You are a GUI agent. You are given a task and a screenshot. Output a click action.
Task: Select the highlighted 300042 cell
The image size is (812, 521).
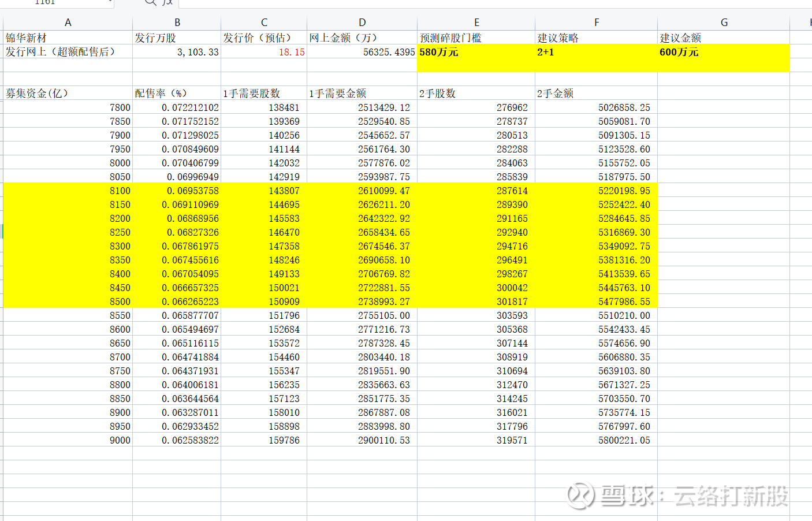(476, 287)
